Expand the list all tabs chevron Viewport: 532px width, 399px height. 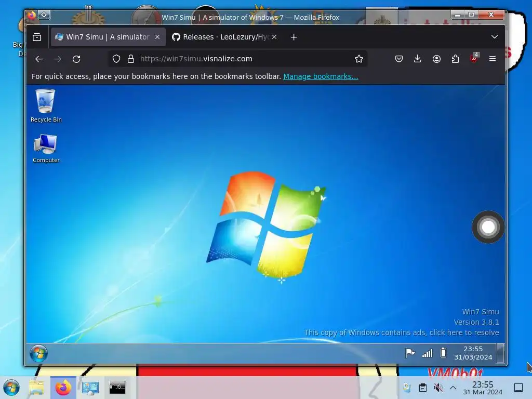pos(495,37)
